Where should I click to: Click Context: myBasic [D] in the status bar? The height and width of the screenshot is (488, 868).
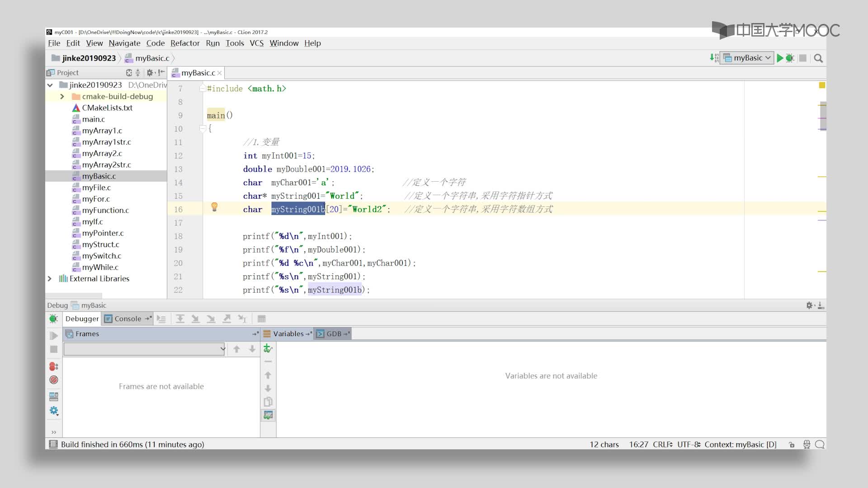pyautogui.click(x=740, y=445)
